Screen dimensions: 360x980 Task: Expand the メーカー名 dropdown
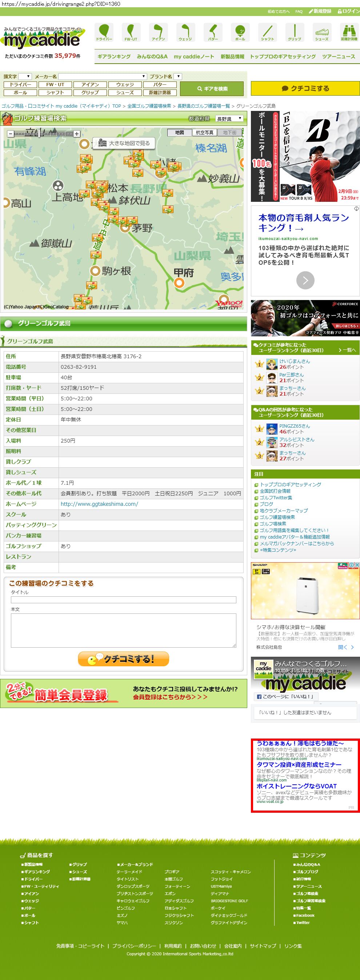[x=103, y=76]
